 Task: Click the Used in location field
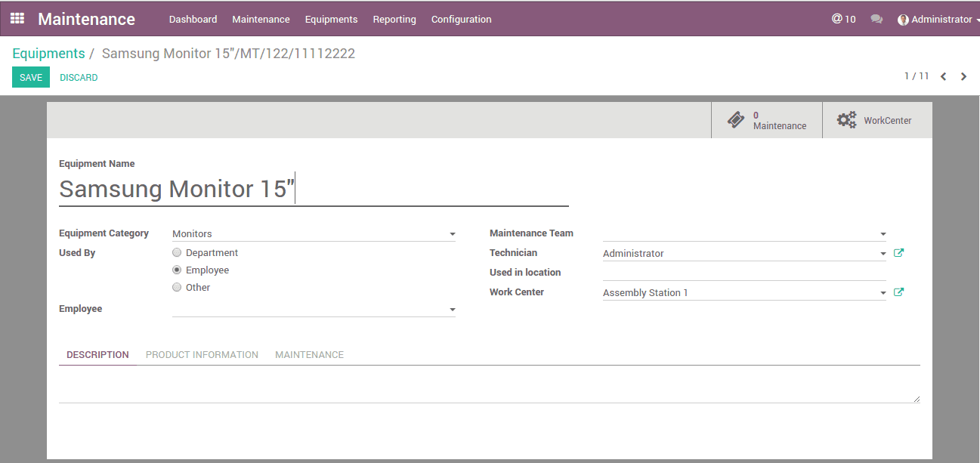(744, 273)
